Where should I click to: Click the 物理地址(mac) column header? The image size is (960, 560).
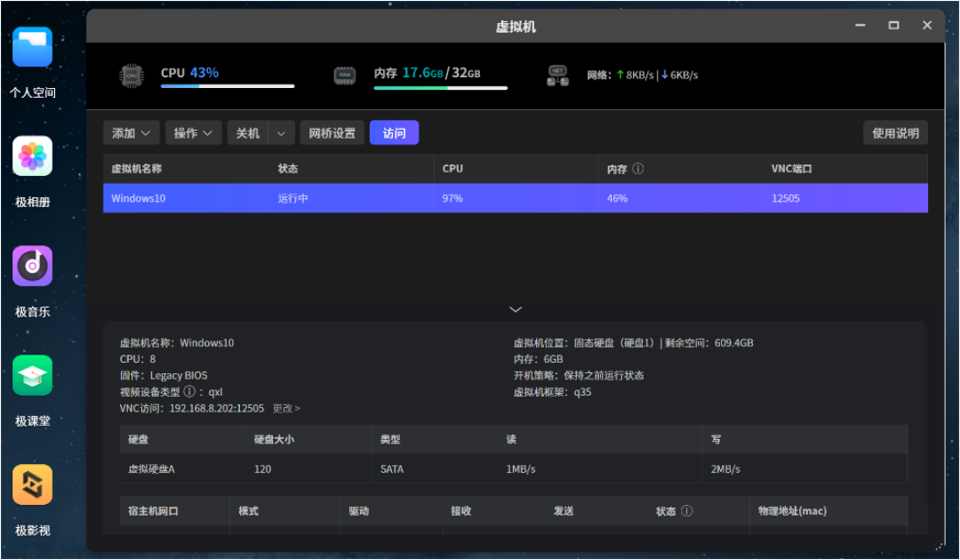(792, 510)
